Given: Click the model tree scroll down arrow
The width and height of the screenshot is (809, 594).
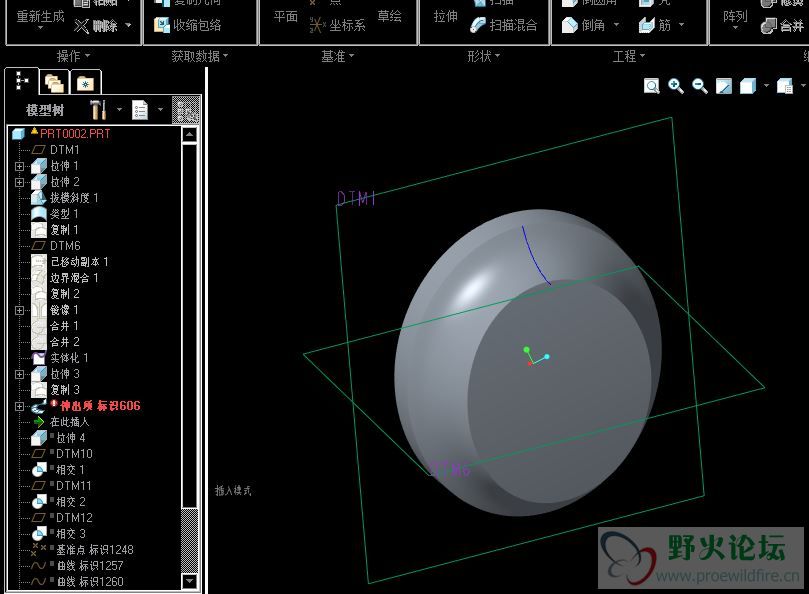Looking at the screenshot, I should (x=189, y=581).
